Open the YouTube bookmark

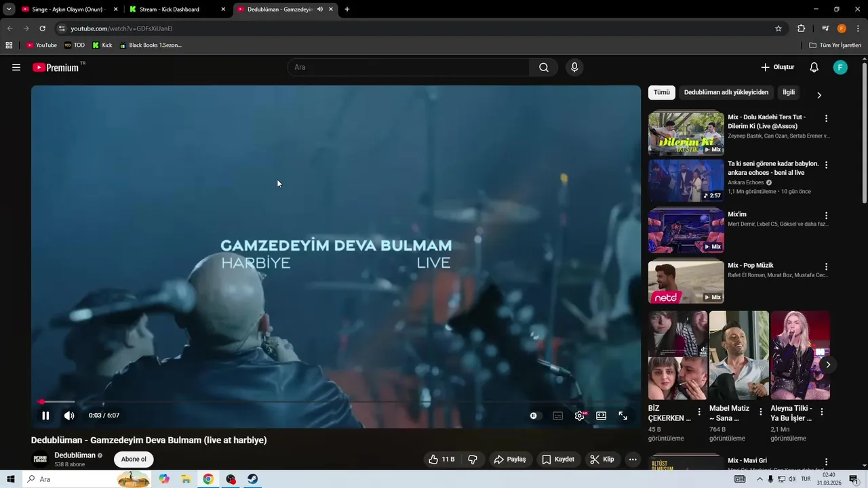tap(41, 45)
